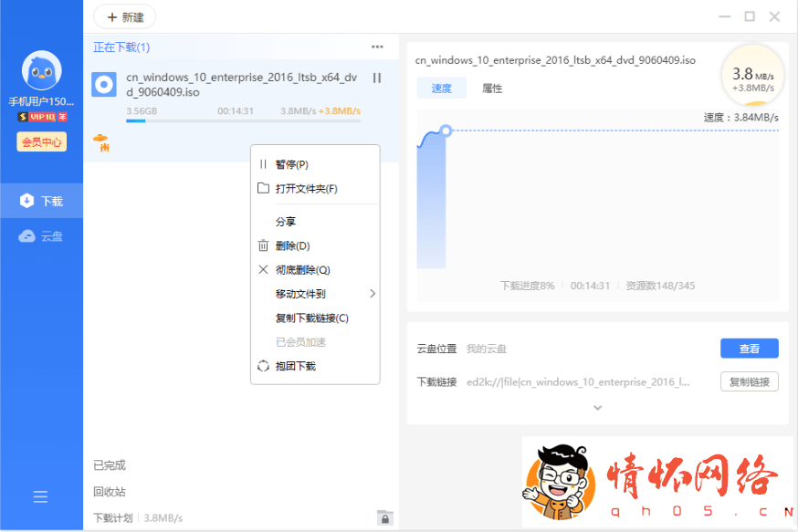
Task: Click the circular icon beside 抱团下载
Action: click(x=263, y=366)
